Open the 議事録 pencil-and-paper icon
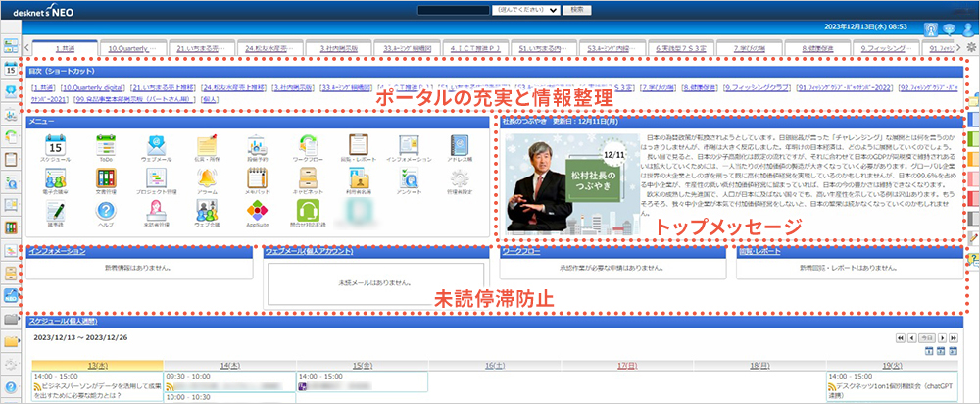This screenshot has width=980, height=404. 56,211
